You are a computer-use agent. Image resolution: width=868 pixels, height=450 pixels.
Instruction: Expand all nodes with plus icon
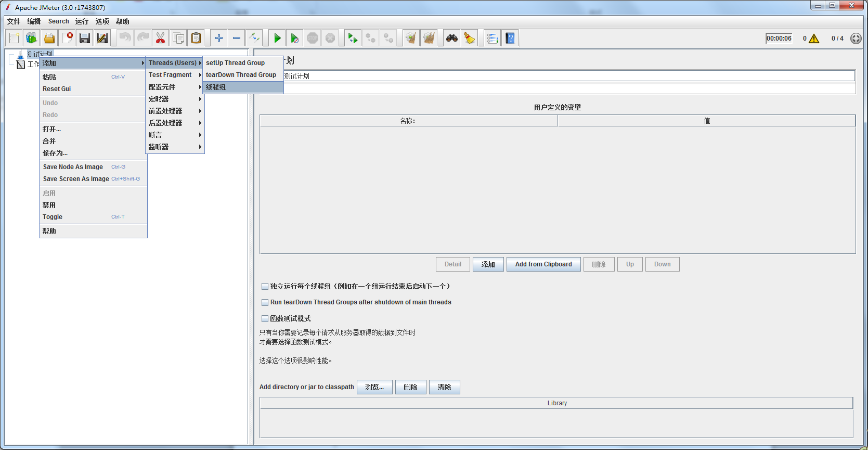pos(219,38)
